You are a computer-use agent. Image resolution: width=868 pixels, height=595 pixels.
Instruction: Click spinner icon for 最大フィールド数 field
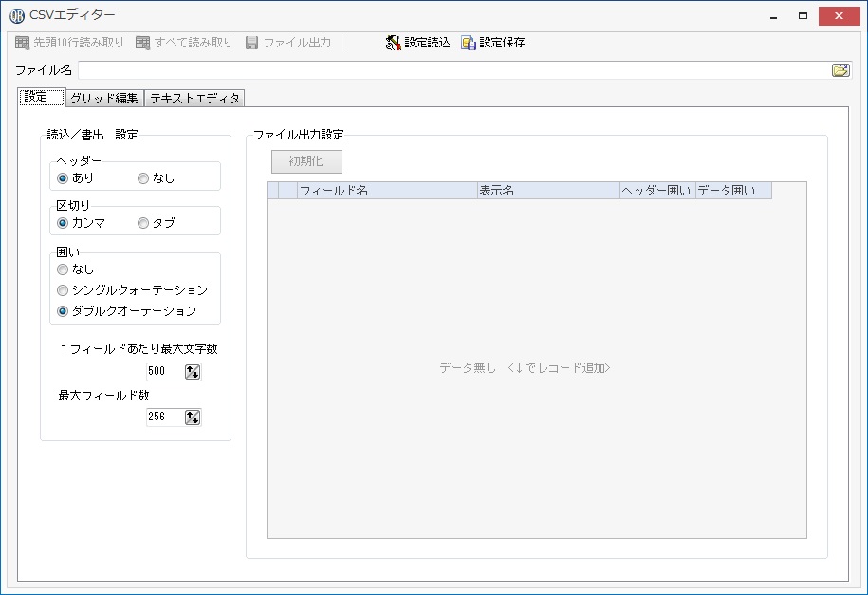tap(193, 418)
